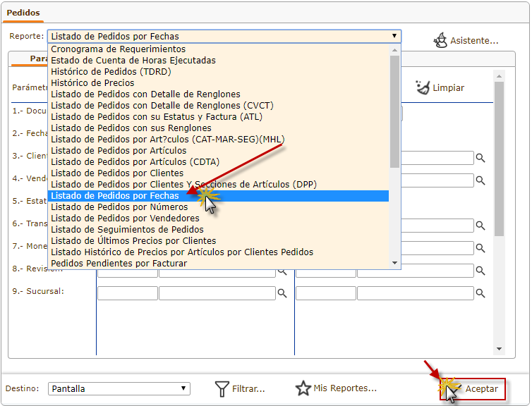The image size is (532, 406).
Task: Click the Aceptar button
Action: [x=473, y=388]
